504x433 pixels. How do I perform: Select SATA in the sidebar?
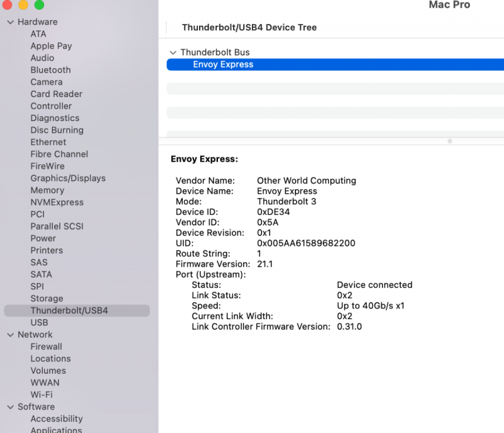pyautogui.click(x=41, y=274)
